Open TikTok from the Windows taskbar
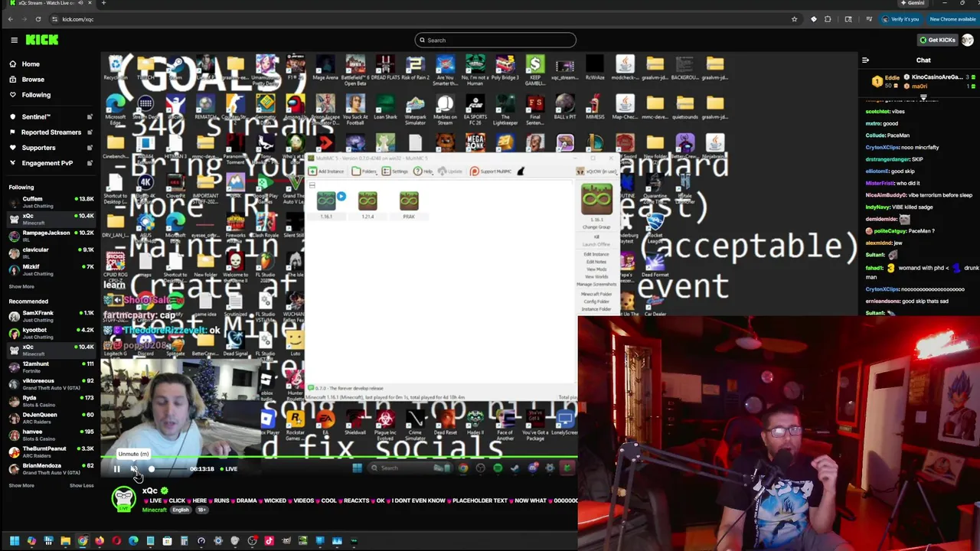The width and height of the screenshot is (980, 551). tap(269, 541)
